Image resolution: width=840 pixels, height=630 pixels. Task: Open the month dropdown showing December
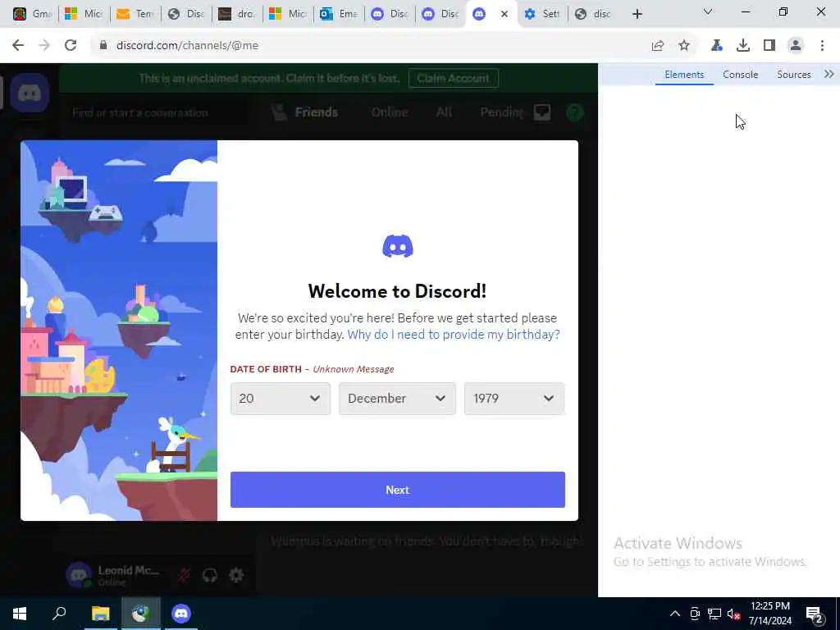click(397, 399)
